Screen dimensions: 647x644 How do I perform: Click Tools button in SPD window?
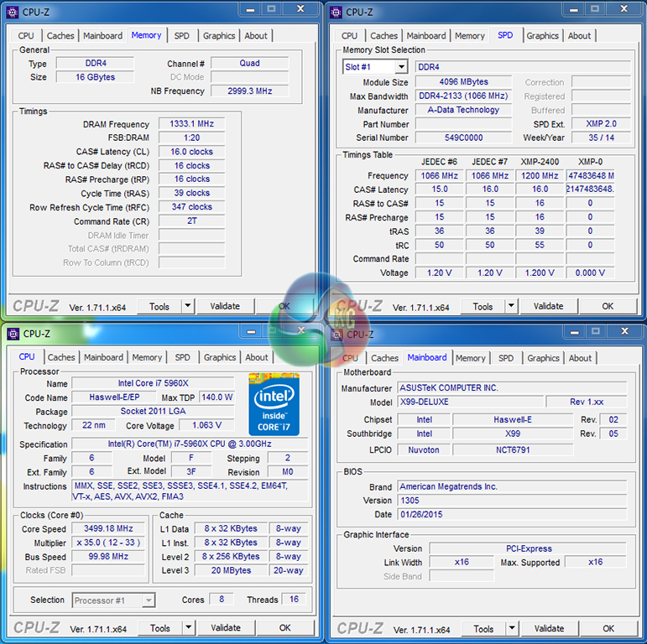point(483,306)
